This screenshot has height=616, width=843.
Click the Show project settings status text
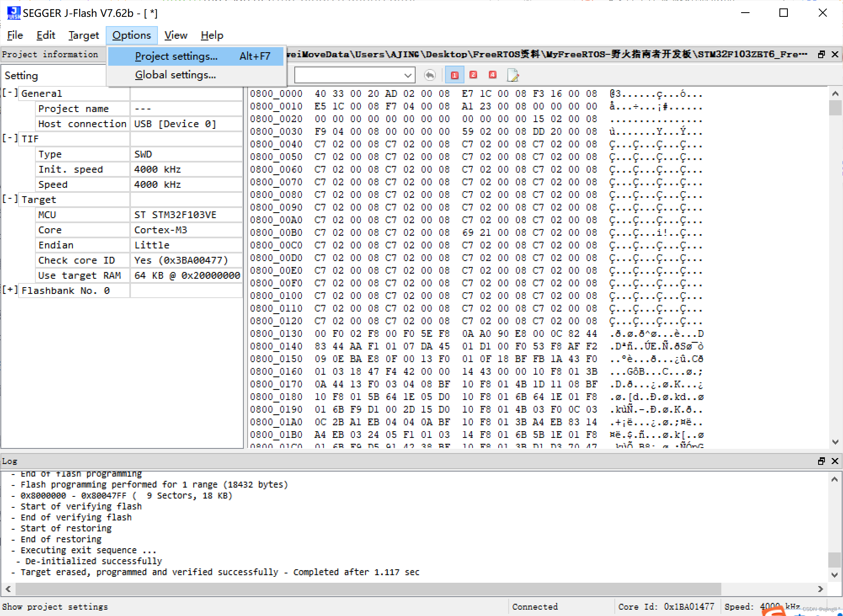[55, 606]
